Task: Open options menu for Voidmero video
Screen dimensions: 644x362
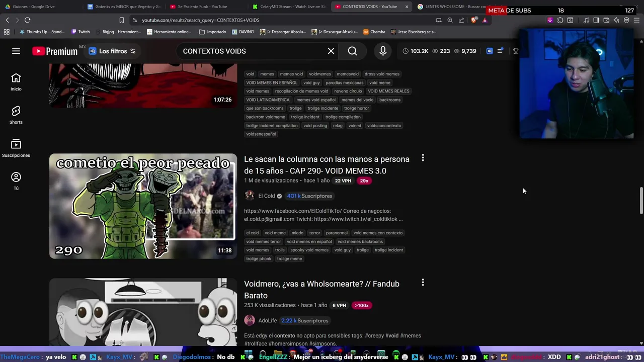Action: pyautogui.click(x=423, y=283)
